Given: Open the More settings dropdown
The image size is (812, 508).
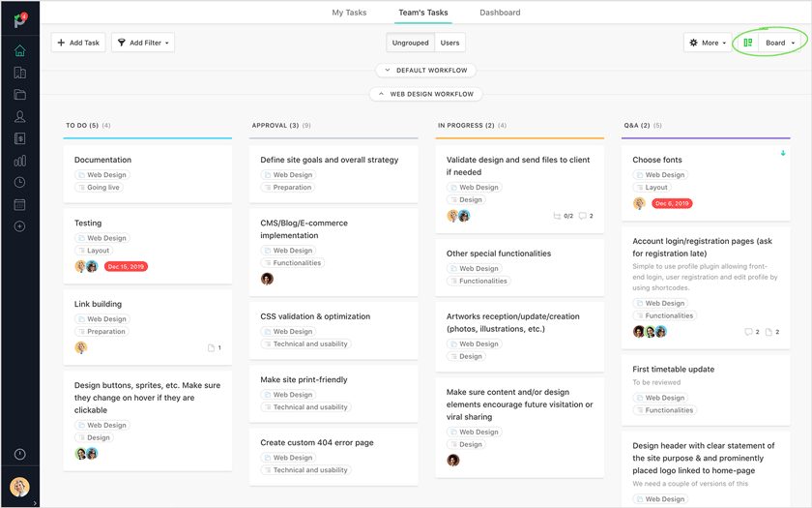Looking at the screenshot, I should 708,43.
